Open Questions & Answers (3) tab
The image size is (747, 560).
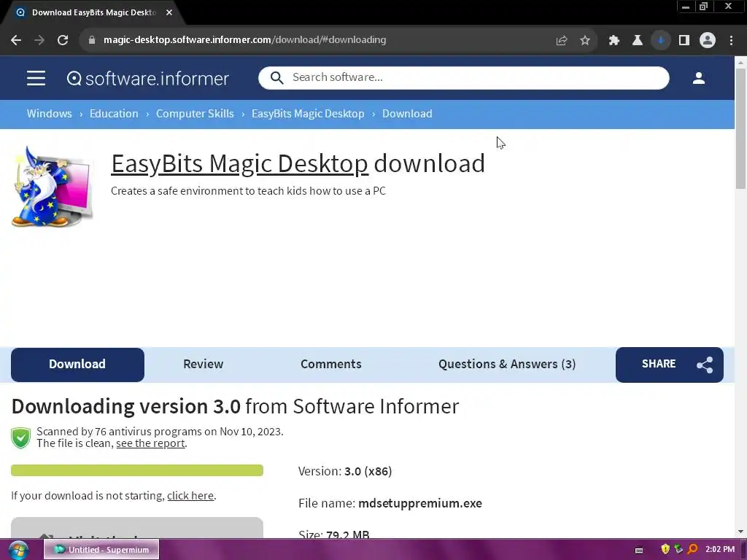507,365
